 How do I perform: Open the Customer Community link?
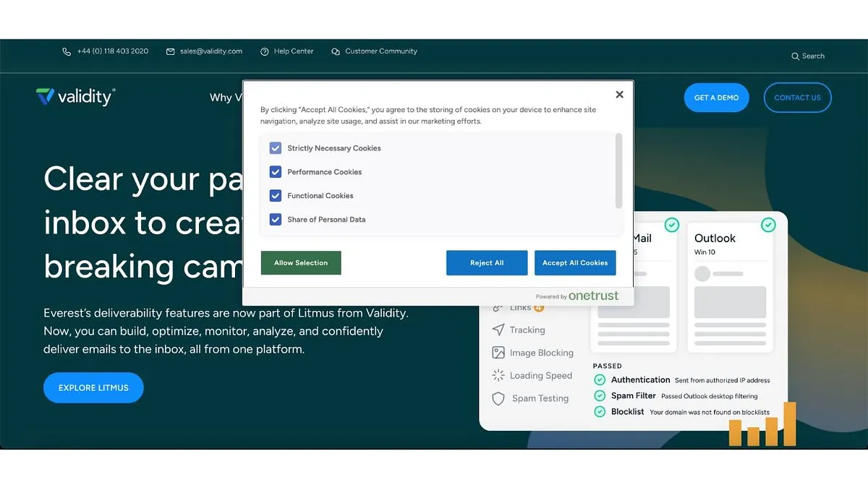[x=381, y=52]
